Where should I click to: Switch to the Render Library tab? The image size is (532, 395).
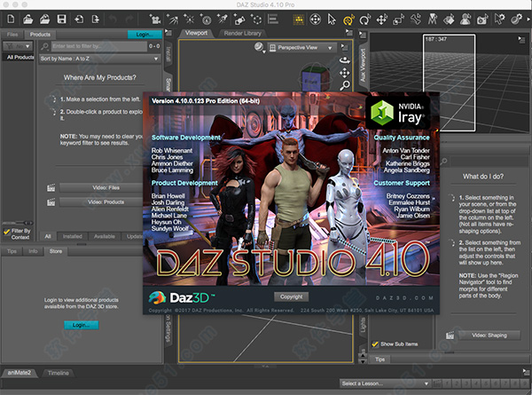(x=243, y=33)
